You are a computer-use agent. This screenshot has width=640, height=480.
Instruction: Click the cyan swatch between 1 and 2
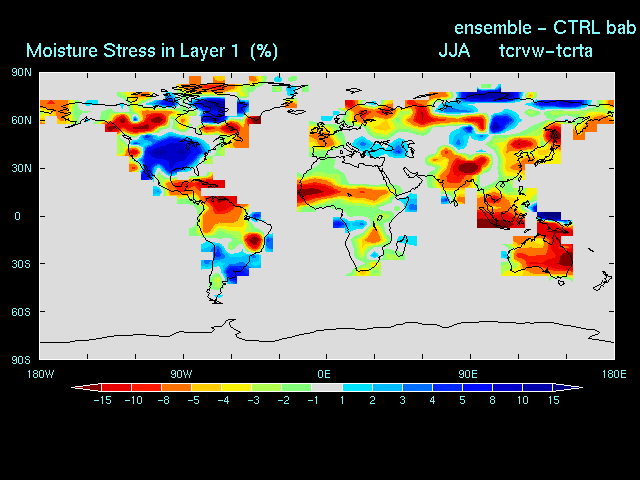tap(357, 387)
